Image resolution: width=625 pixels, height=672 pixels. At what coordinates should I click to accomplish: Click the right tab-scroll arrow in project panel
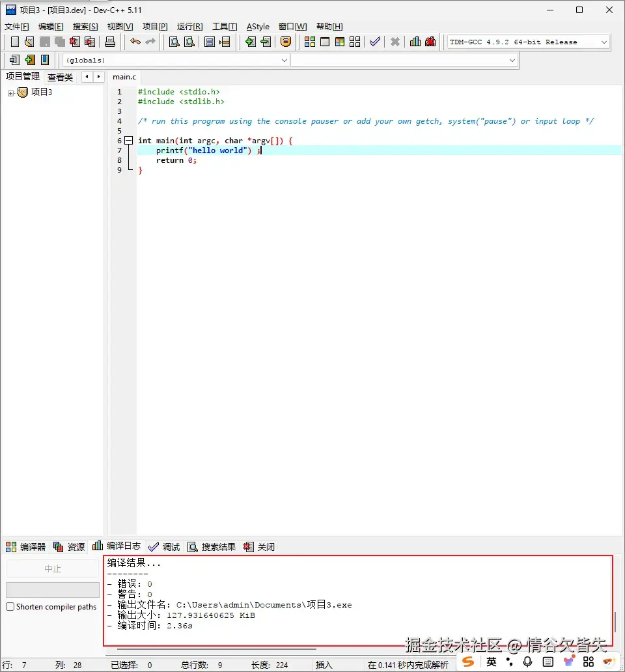[98, 77]
